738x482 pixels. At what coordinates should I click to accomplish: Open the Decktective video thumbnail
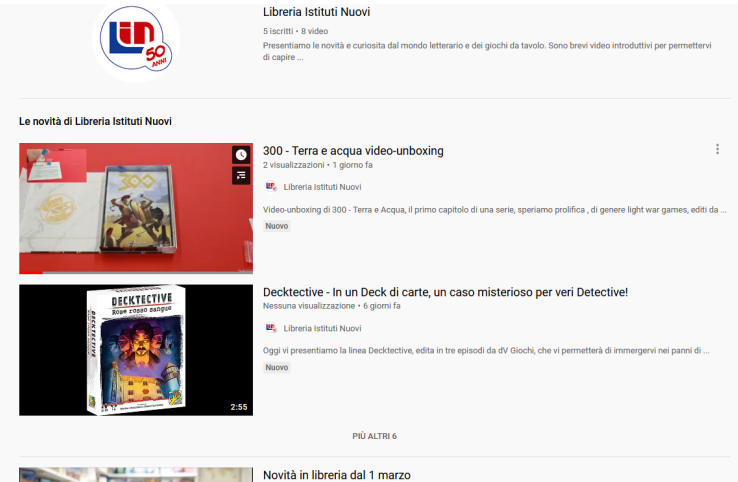[x=136, y=350]
